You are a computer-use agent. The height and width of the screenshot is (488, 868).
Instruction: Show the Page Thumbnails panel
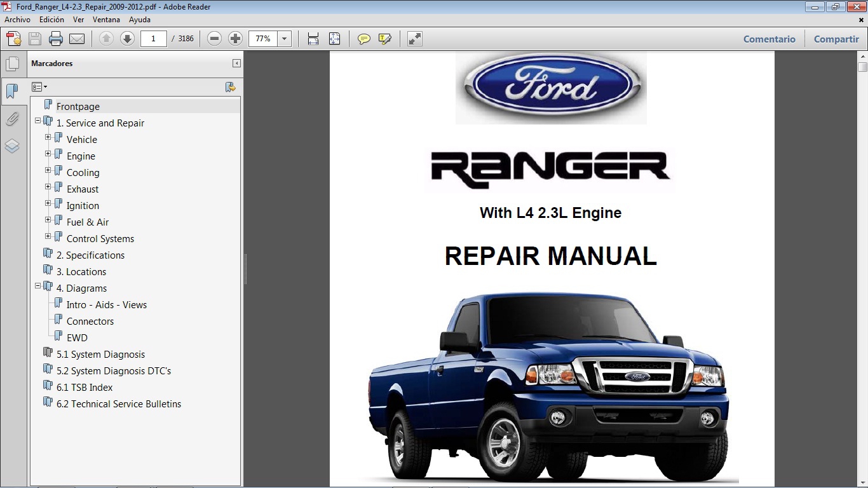tap(13, 64)
